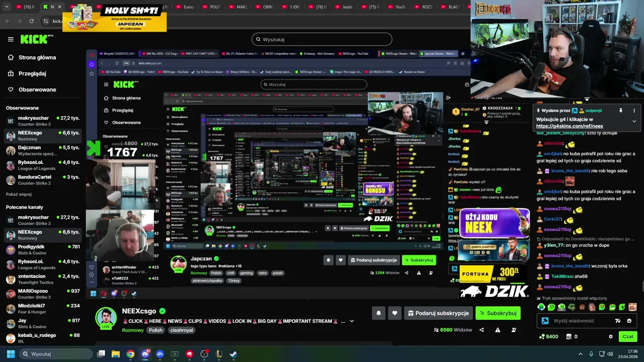Click the share icon next to viewers

click(481, 330)
